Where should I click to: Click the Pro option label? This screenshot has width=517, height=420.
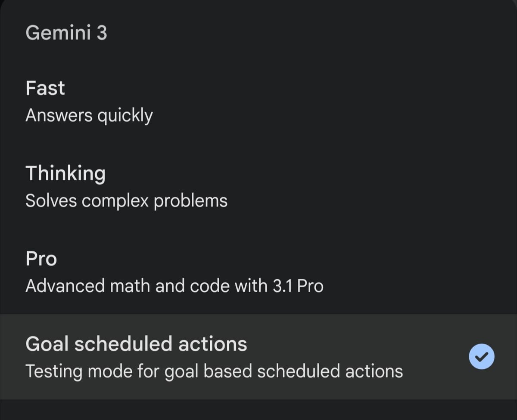tap(41, 259)
